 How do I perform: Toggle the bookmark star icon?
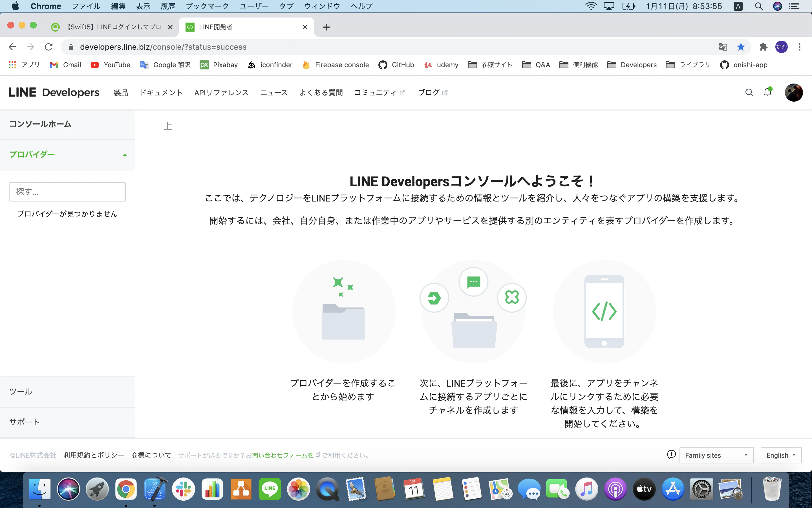(x=741, y=47)
